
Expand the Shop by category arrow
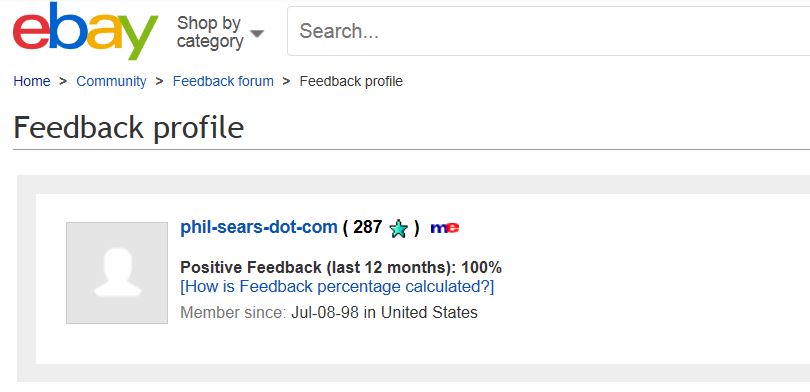pos(257,33)
